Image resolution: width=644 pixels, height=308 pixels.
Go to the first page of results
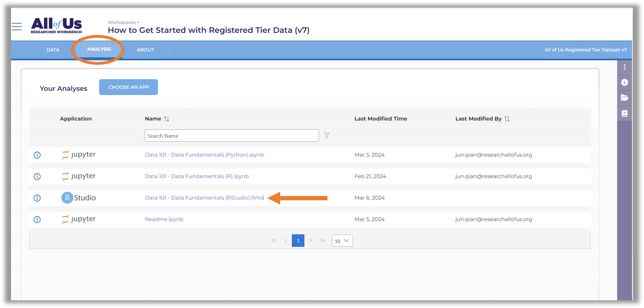pos(273,241)
